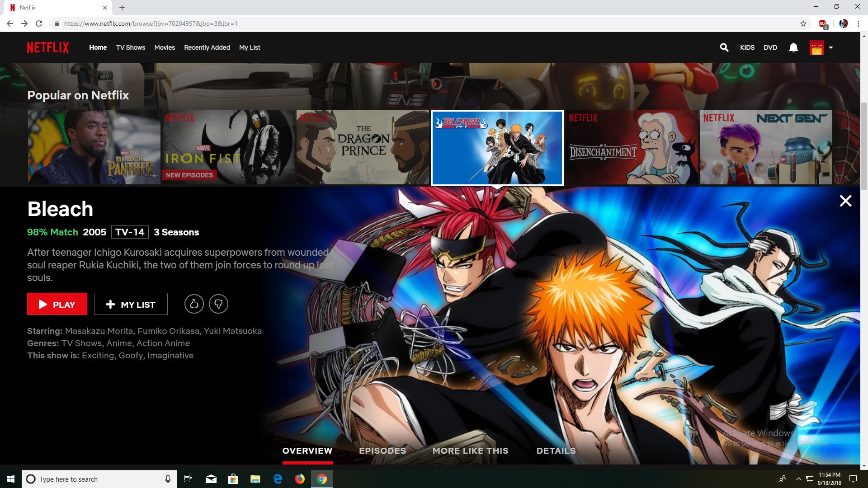Image resolution: width=868 pixels, height=488 pixels.
Task: Switch to the Episodes tab
Action: point(382,451)
